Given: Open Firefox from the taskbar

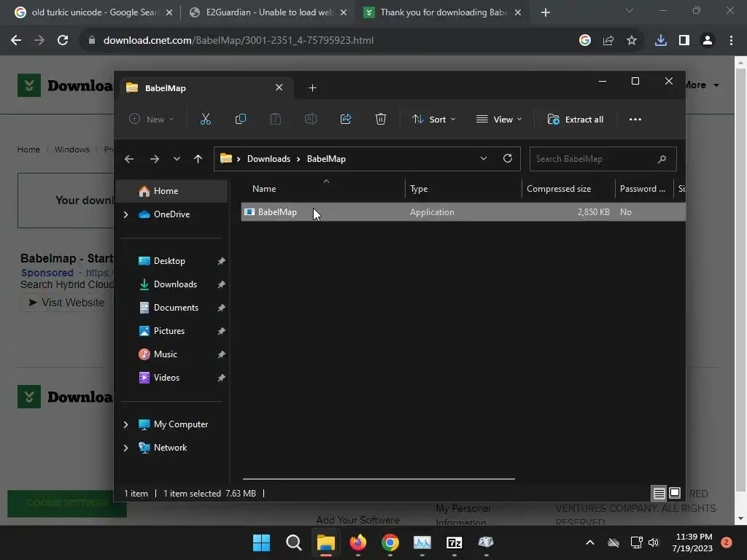Looking at the screenshot, I should point(358,542).
